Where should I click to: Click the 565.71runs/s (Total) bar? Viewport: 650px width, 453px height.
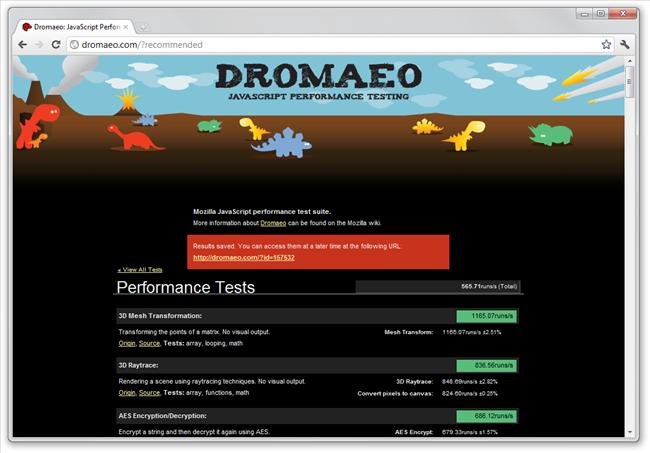[438, 286]
